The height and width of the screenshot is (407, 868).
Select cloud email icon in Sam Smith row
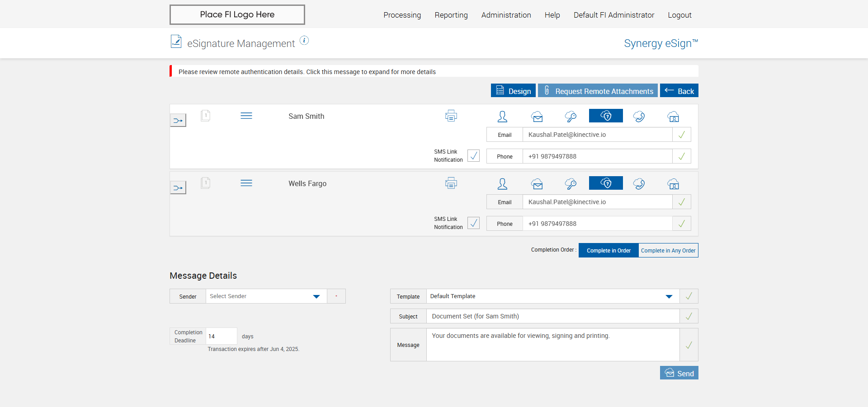click(537, 117)
